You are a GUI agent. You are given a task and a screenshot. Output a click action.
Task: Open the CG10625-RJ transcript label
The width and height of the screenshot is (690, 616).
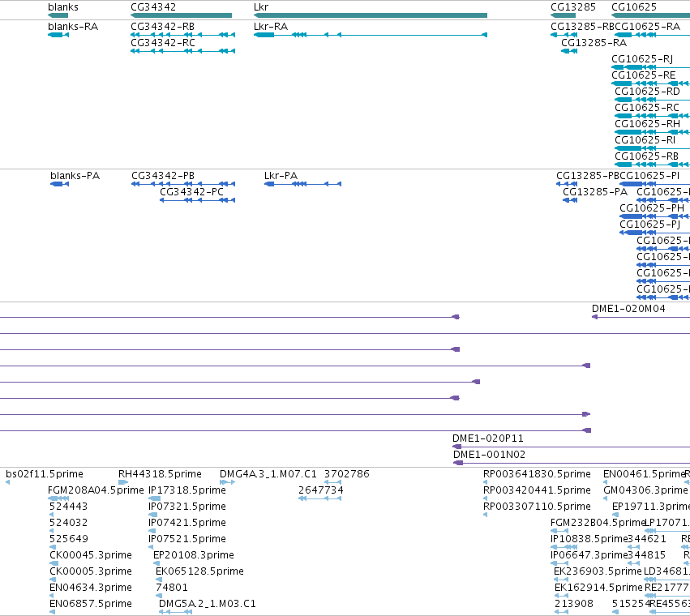pos(642,59)
